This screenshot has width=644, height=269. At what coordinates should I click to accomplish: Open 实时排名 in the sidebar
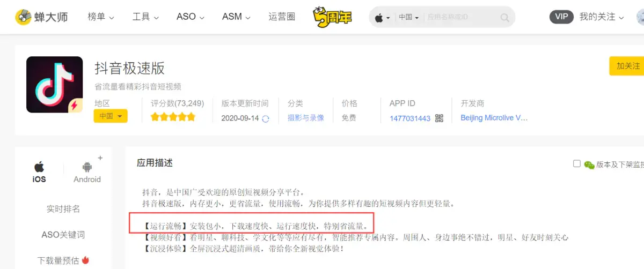(63, 209)
